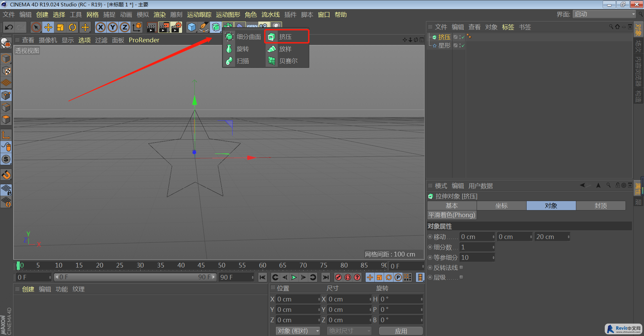Jump to timeline end button
The width and height of the screenshot is (644, 336).
325,277
